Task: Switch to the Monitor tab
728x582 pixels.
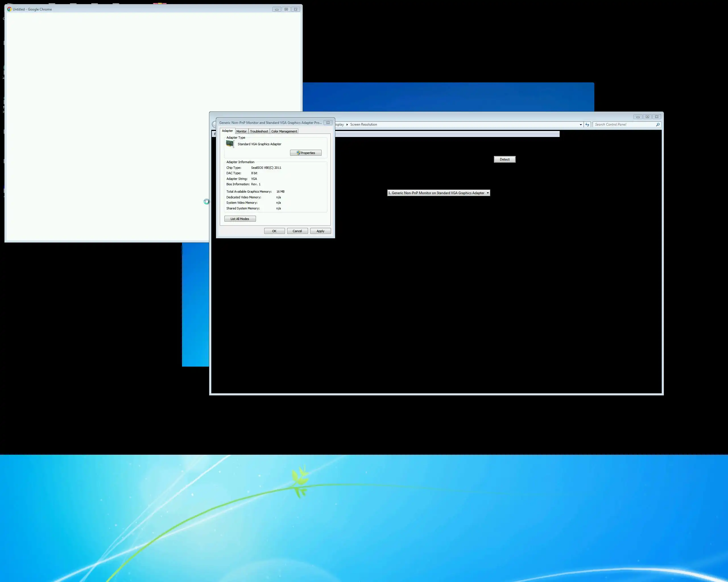Action: pos(241,131)
